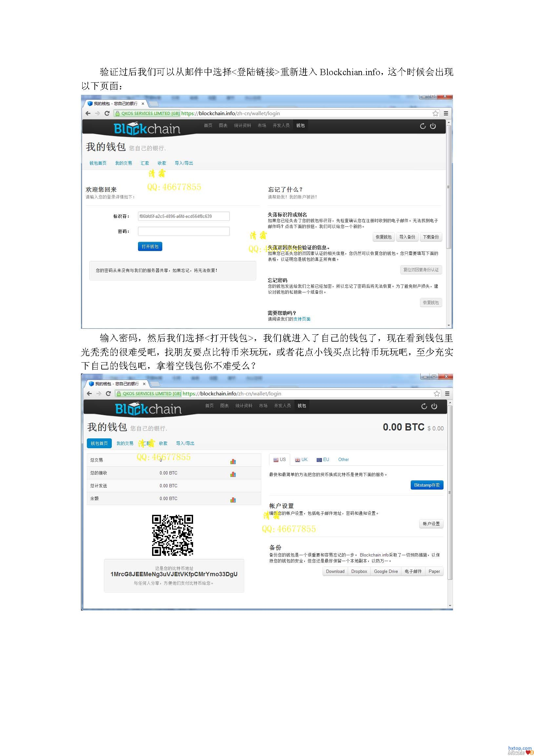Click the Bitstamp存款 button
534x756 pixels.
coord(426,485)
